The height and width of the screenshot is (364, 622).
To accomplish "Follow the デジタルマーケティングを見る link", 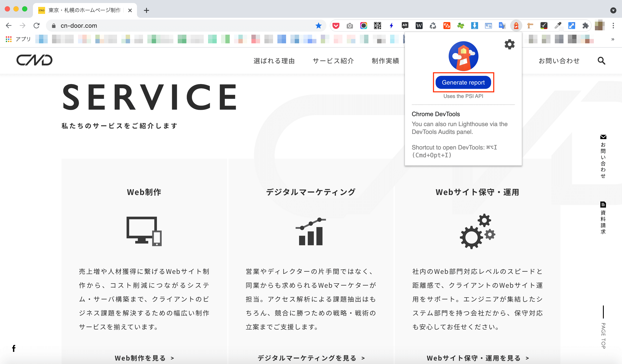I will [x=311, y=358].
